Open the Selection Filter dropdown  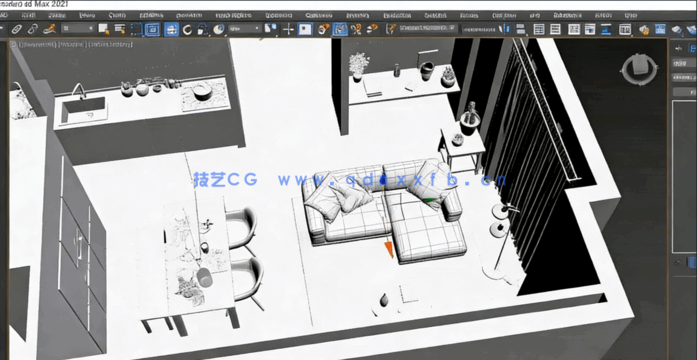tap(78, 29)
